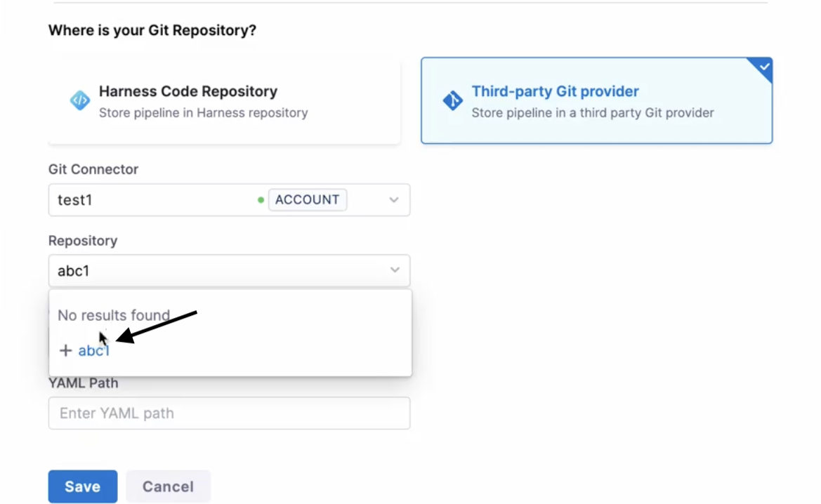
Task: Click the ACCOUNT scope badge
Action: tap(307, 200)
